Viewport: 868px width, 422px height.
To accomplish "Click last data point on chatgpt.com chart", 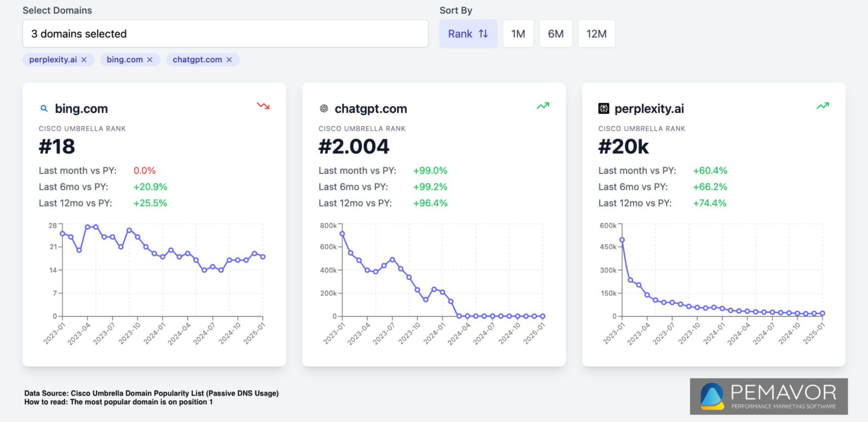I will click(x=542, y=316).
